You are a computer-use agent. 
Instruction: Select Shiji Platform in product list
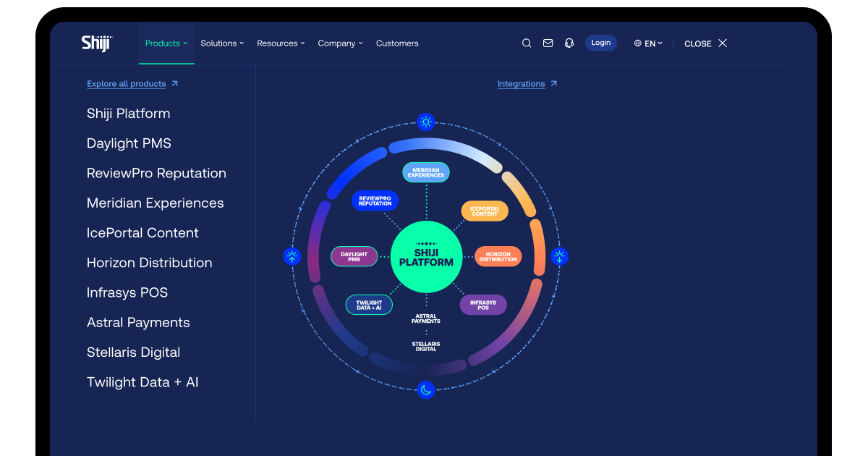129,114
